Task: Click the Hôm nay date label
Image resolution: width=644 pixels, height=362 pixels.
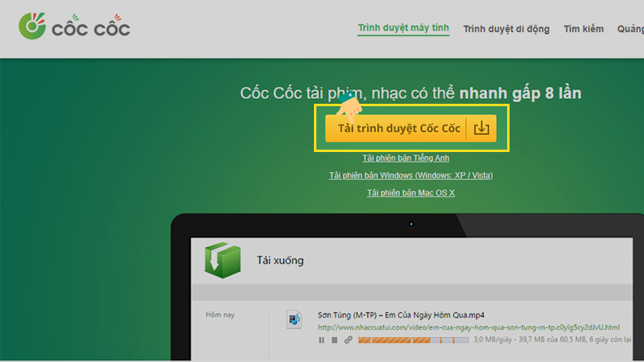Action: [220, 315]
